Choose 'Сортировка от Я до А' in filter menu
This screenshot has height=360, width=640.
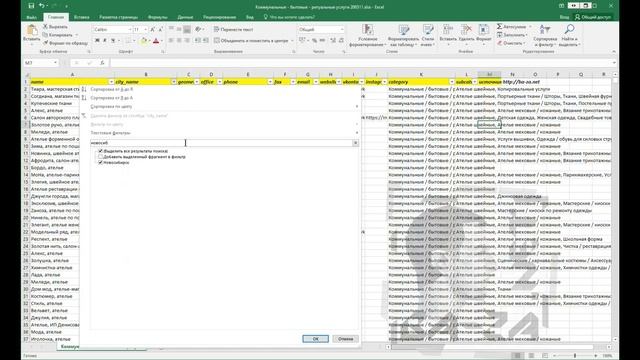224,98
